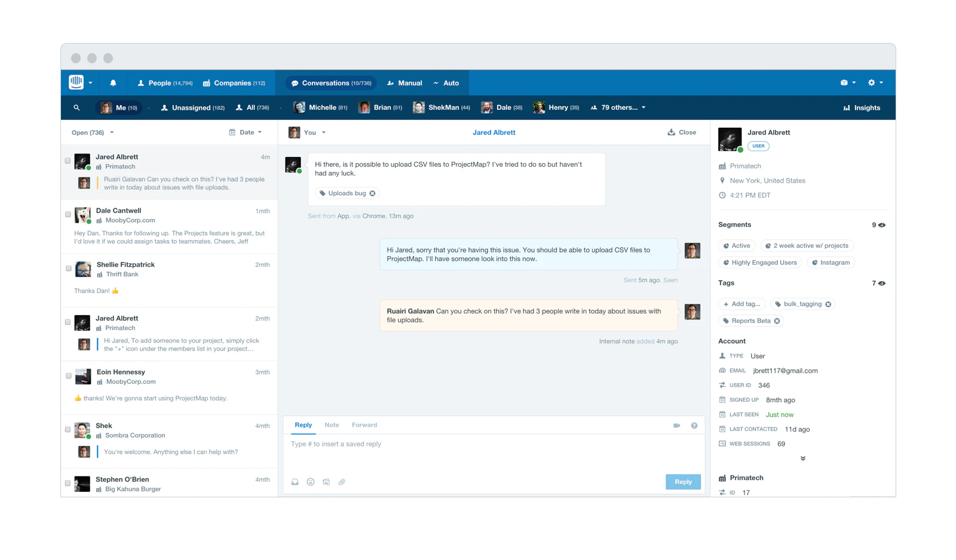Open the Date sort dropdown

click(246, 133)
